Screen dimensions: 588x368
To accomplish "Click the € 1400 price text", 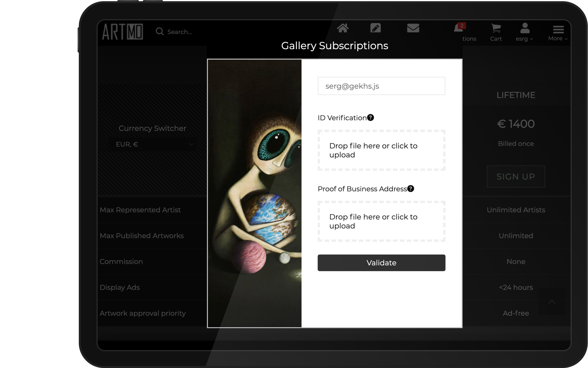I will coord(516,124).
